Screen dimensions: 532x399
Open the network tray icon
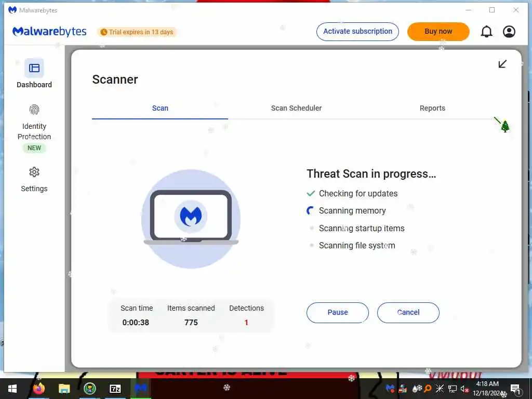453,389
